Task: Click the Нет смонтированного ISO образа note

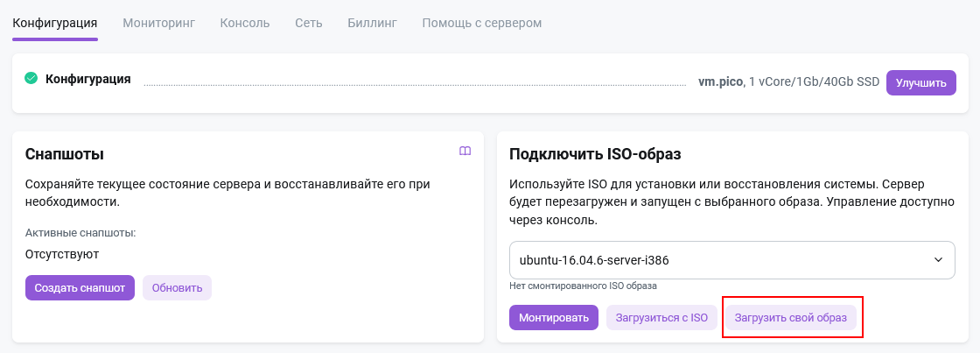Action: click(x=583, y=286)
